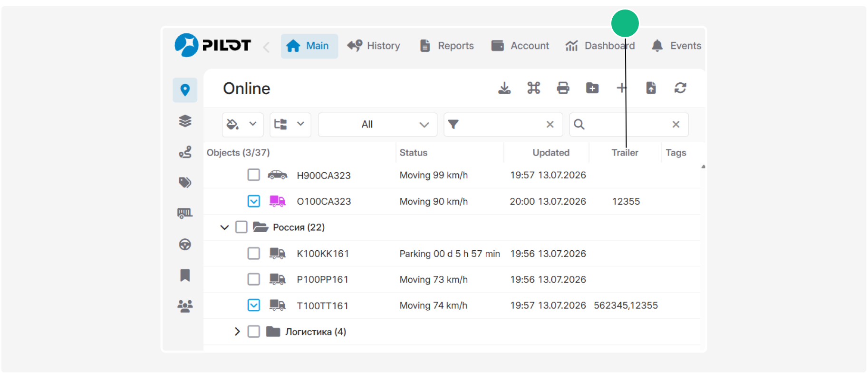Open the steering wheel drivers icon in sidebar
The width and height of the screenshot is (868, 374).
click(185, 245)
